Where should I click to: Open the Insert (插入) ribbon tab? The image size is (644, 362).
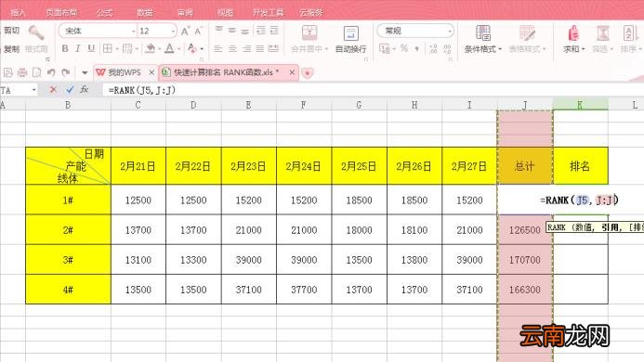coord(18,12)
